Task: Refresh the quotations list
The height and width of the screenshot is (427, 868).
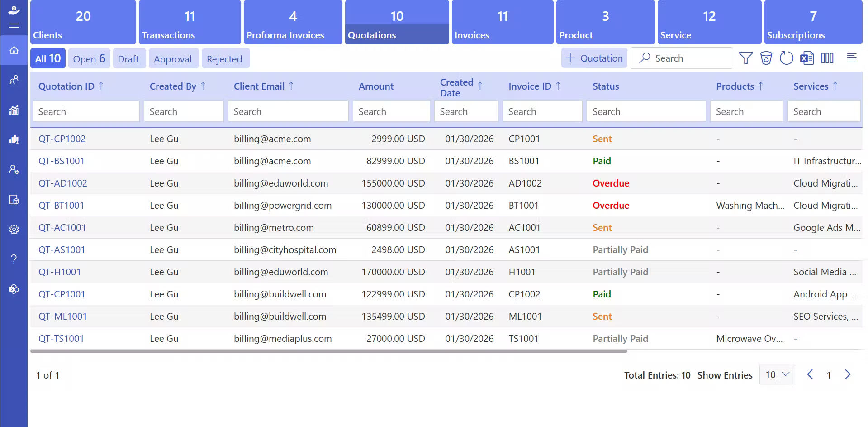Action: click(x=786, y=58)
